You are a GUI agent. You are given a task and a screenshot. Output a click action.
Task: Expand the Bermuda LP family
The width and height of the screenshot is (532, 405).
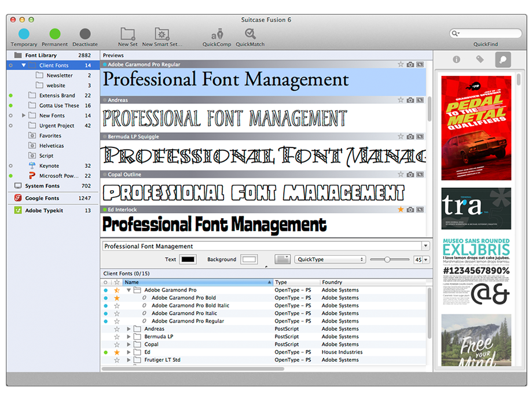[x=129, y=337]
